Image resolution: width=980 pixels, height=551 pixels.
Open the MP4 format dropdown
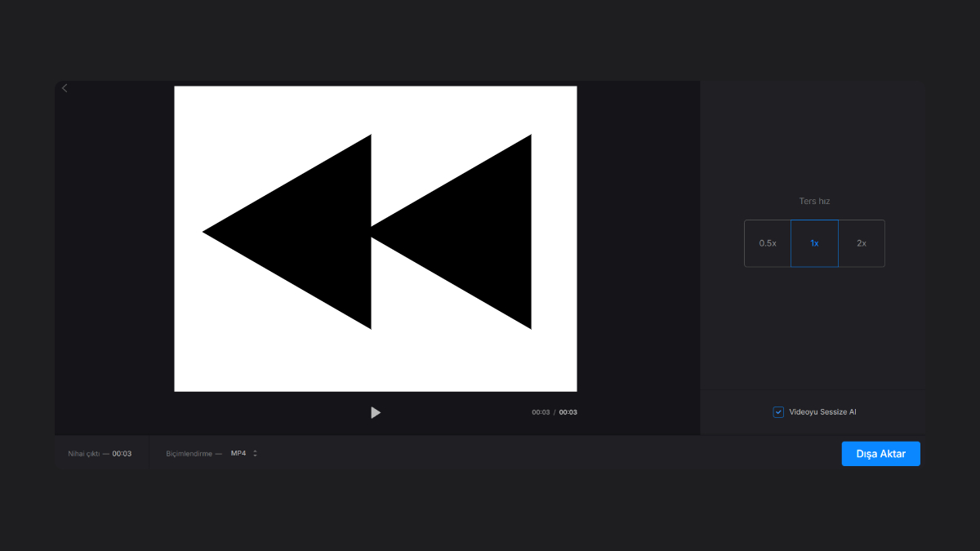(238, 453)
